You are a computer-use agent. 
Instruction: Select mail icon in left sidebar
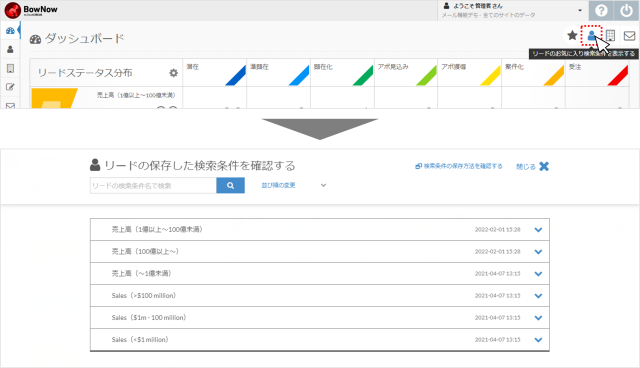(x=10, y=105)
